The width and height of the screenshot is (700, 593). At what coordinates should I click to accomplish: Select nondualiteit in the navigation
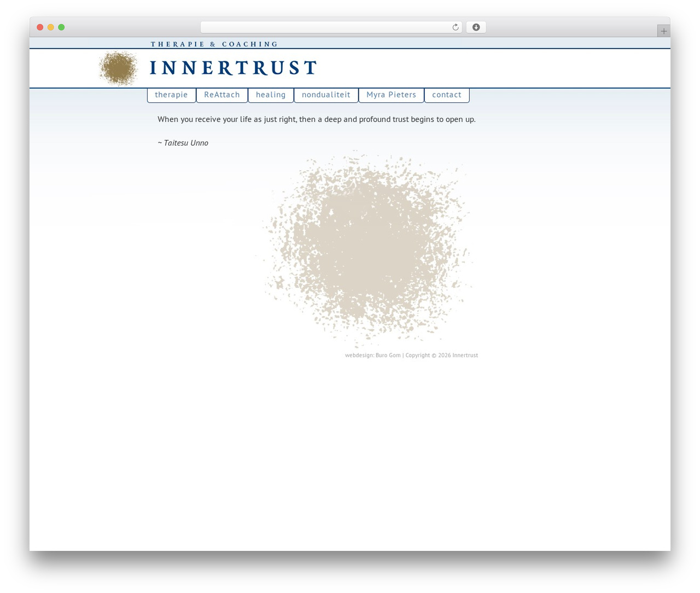[x=326, y=95]
